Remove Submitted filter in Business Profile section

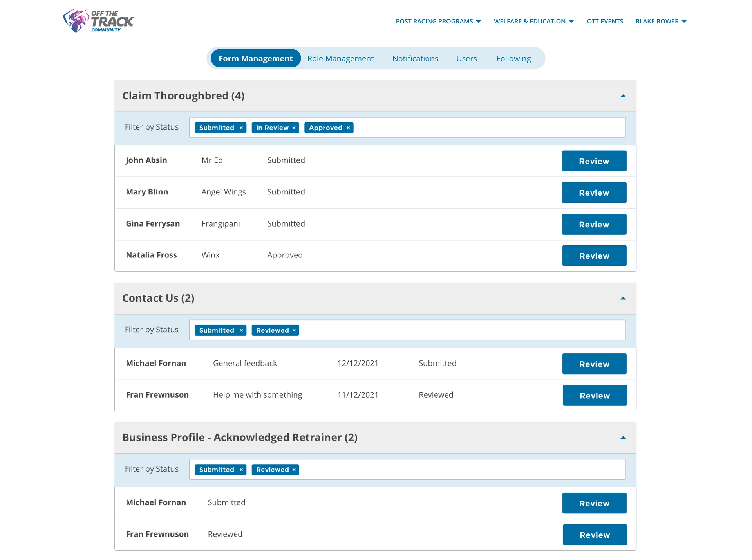241,470
